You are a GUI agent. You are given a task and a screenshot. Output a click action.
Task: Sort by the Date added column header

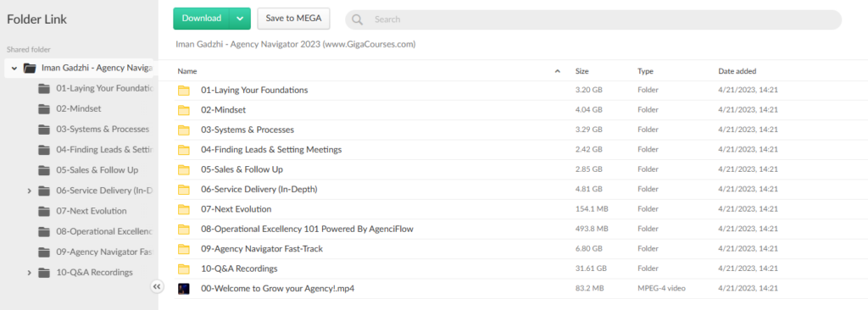point(737,71)
